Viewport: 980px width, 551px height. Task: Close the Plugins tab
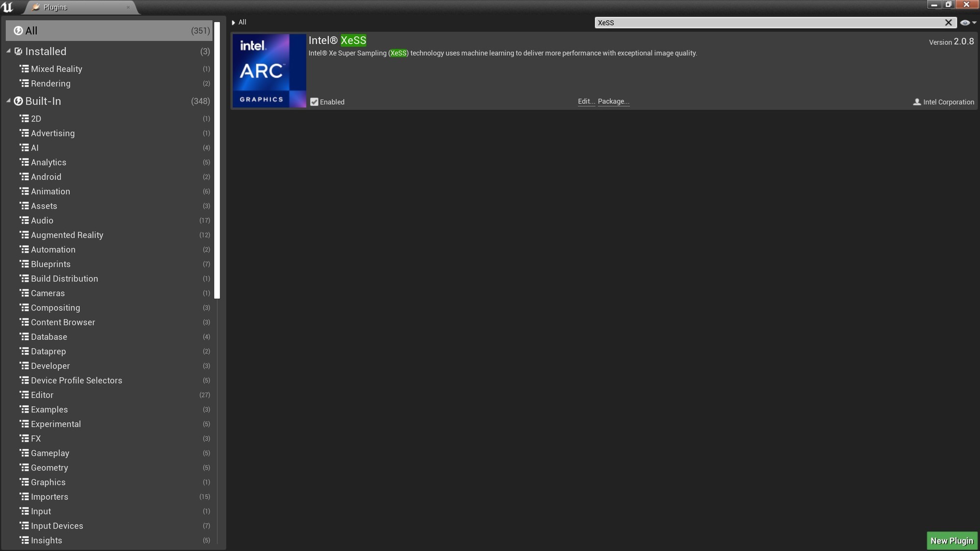pyautogui.click(x=128, y=7)
